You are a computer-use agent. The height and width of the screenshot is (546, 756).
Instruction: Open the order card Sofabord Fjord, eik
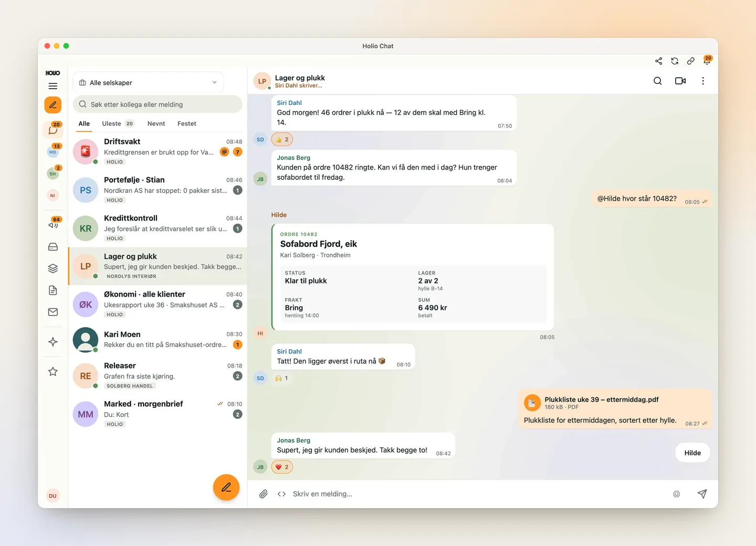click(x=413, y=277)
